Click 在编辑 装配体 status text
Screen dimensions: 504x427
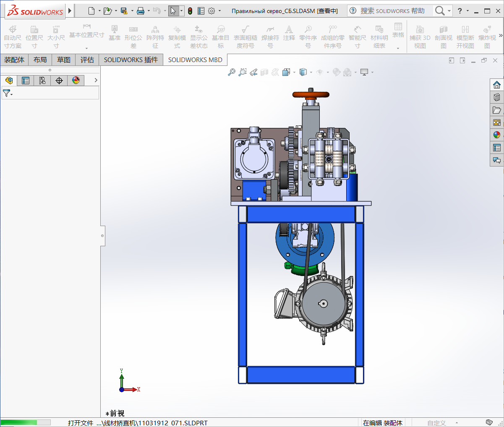tap(382, 423)
